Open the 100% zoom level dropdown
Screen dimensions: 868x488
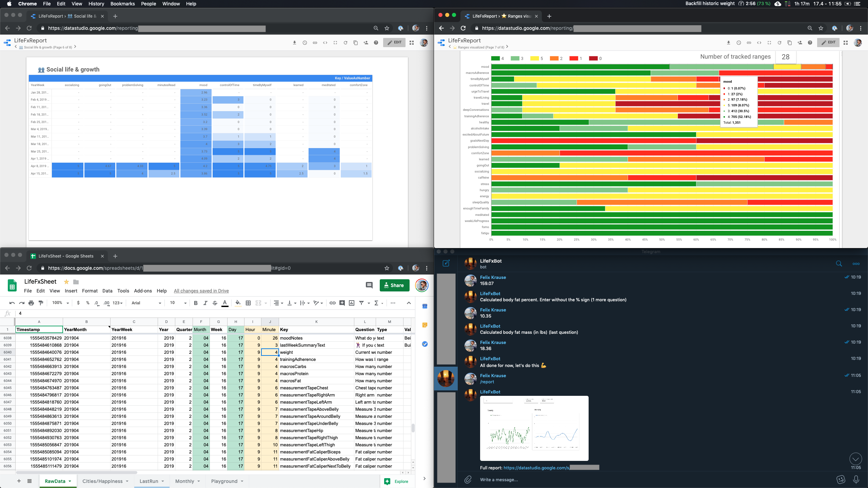[x=61, y=303]
